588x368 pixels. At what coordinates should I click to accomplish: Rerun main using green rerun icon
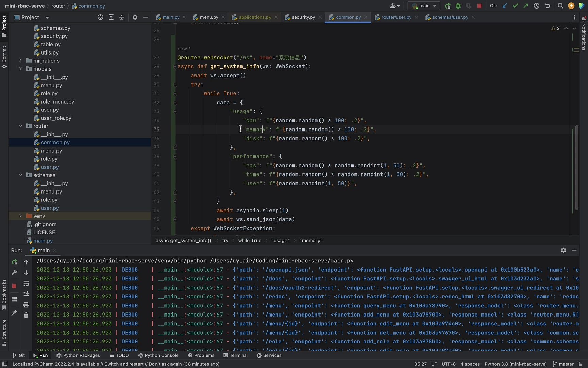point(14,262)
